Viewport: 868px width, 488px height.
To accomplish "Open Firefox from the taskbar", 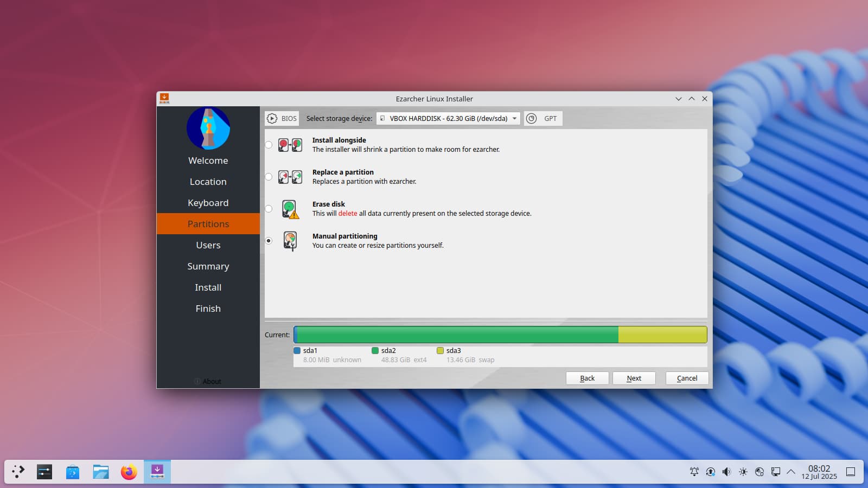I will tap(129, 472).
